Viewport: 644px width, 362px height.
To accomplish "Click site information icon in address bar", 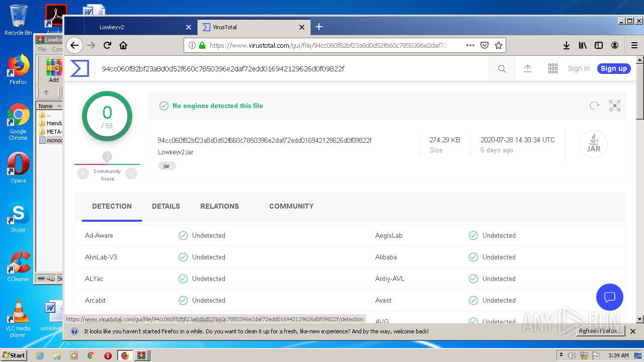I will [x=192, y=45].
